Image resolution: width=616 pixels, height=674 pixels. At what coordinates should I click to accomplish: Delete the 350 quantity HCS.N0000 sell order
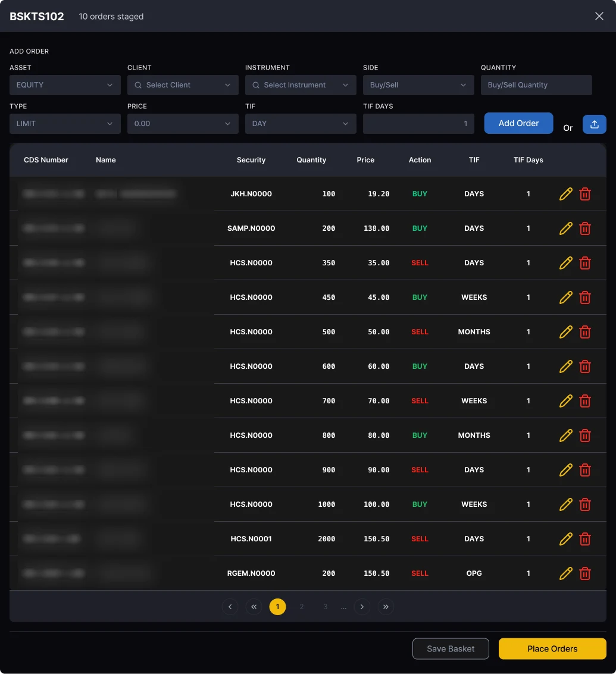tap(585, 262)
